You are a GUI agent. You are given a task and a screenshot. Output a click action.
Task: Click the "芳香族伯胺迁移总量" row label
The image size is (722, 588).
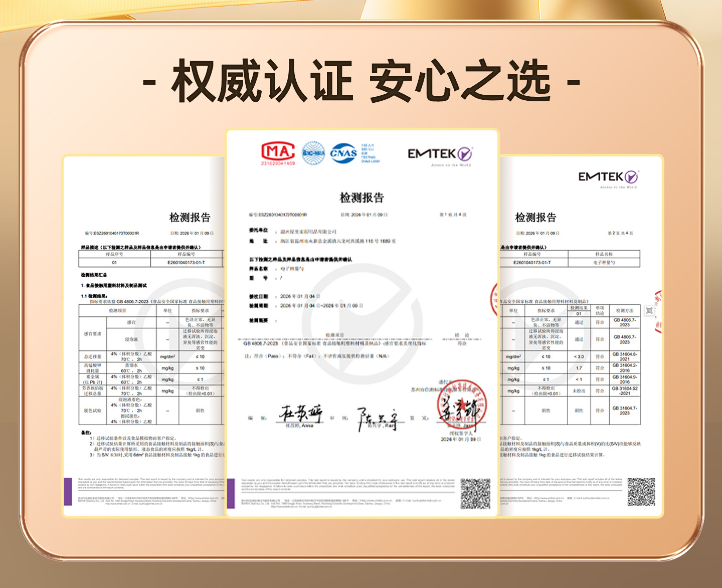pos(93,391)
